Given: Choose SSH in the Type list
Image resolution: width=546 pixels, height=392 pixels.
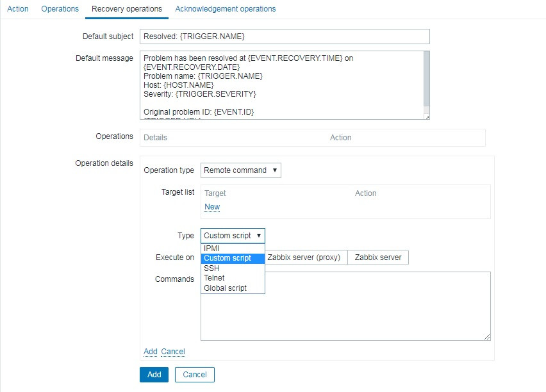Looking at the screenshot, I should [x=211, y=268].
